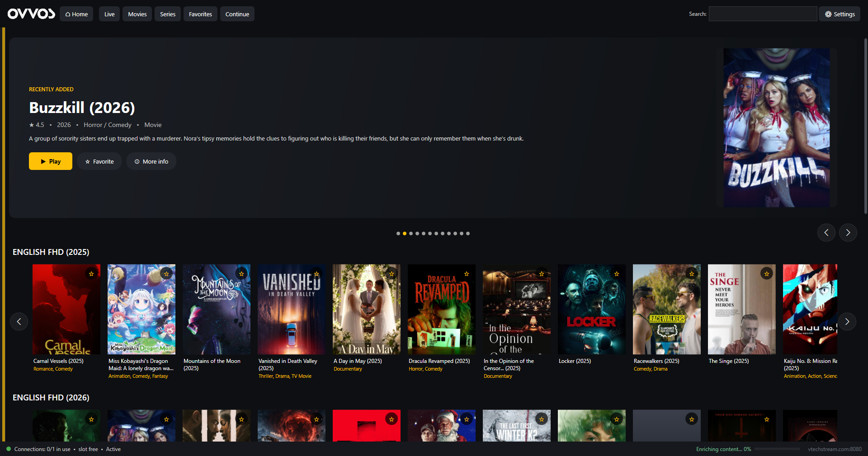Open the Live section
This screenshot has width=868, height=456.
click(109, 14)
